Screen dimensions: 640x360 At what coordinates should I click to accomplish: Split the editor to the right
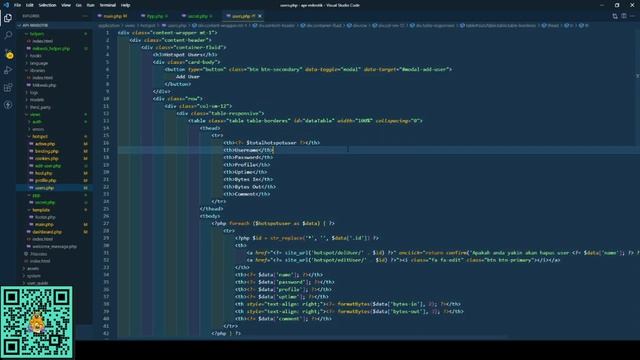tap(624, 16)
